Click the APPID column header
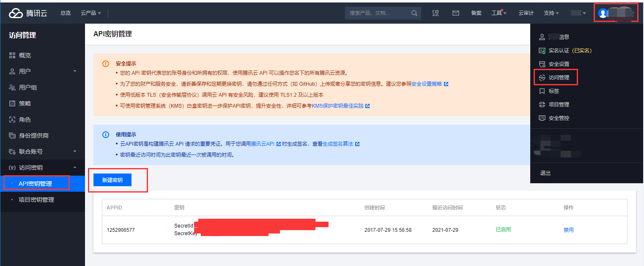Screen dimensions: 644x266 114,208
